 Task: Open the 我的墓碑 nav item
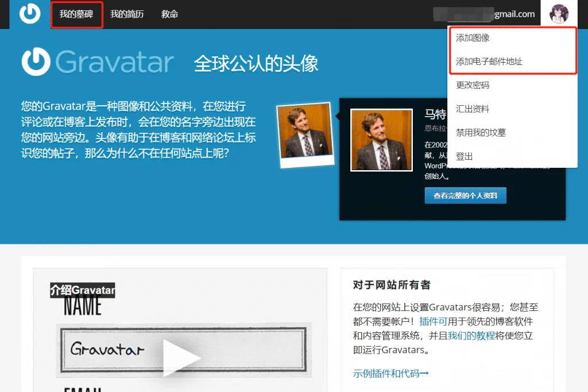point(76,14)
